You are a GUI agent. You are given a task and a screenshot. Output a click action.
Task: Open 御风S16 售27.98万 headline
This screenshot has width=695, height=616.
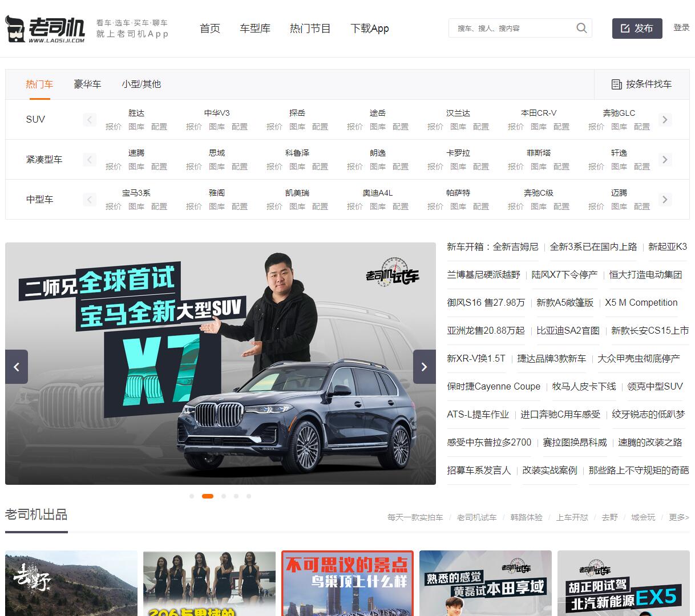(x=486, y=303)
